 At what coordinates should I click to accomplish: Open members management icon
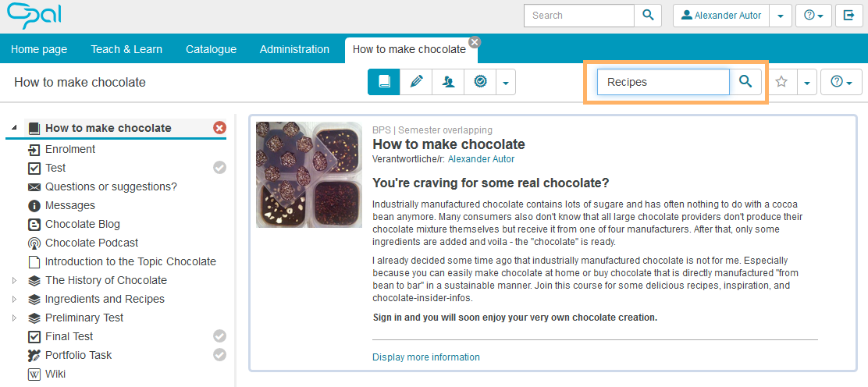448,82
